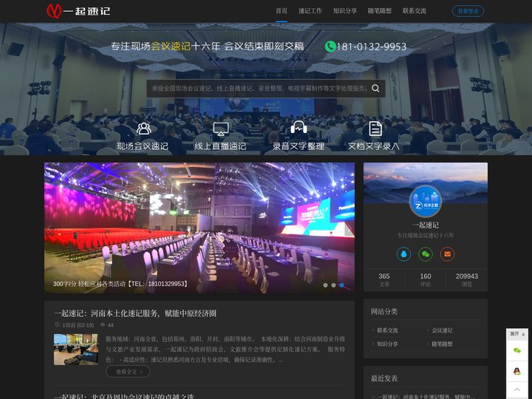Click the 查看全文 button
The height and width of the screenshot is (399, 532).
(128, 372)
